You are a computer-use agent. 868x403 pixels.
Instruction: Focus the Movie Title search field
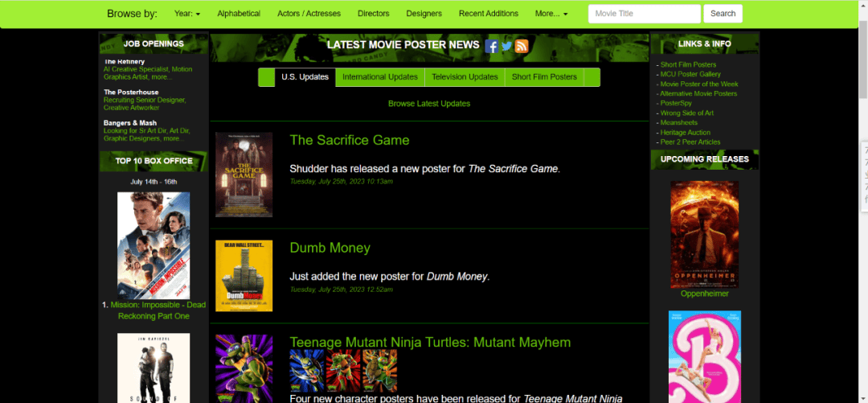click(x=644, y=14)
